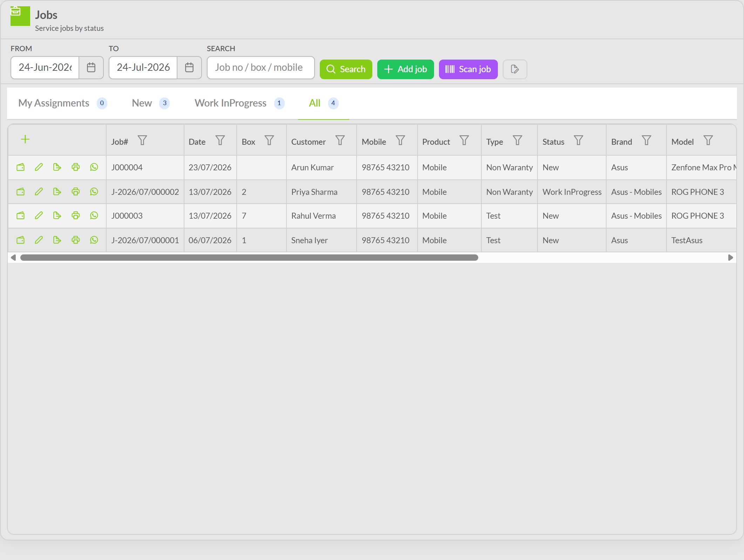
Task: Click the FROM date field 24-Jun-2026
Action: [x=45, y=67]
